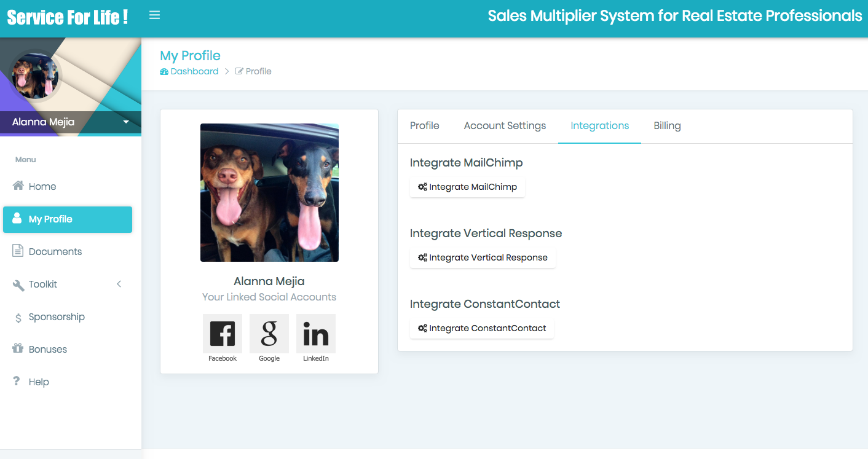Image resolution: width=868 pixels, height=459 pixels.
Task: Click the LinkedIn linked account icon
Action: point(316,334)
